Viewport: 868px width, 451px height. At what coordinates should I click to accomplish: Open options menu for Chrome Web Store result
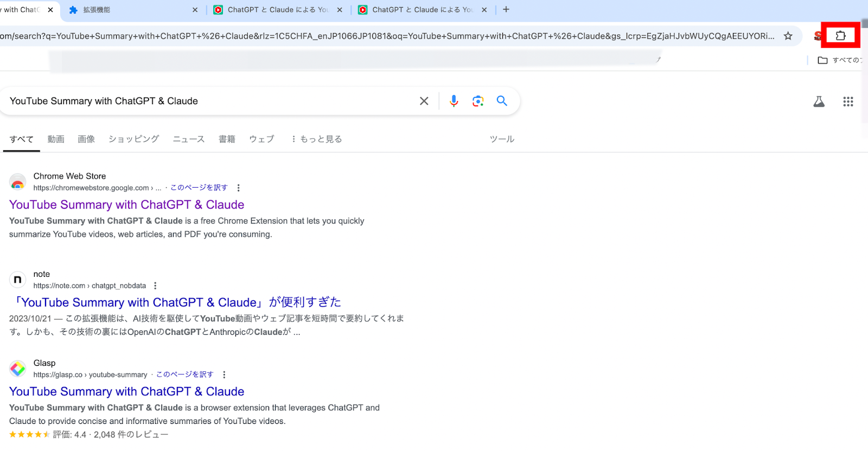pyautogui.click(x=238, y=188)
